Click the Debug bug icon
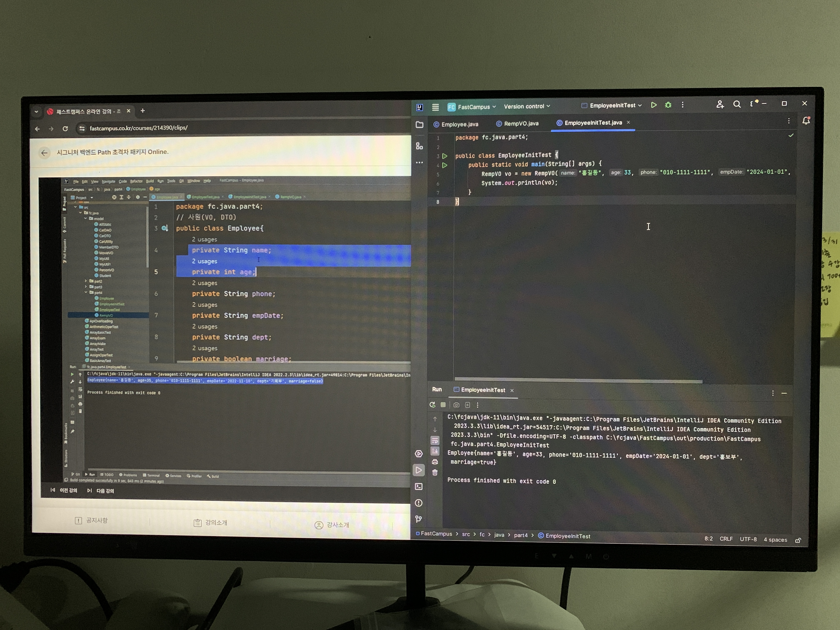 pos(668,105)
